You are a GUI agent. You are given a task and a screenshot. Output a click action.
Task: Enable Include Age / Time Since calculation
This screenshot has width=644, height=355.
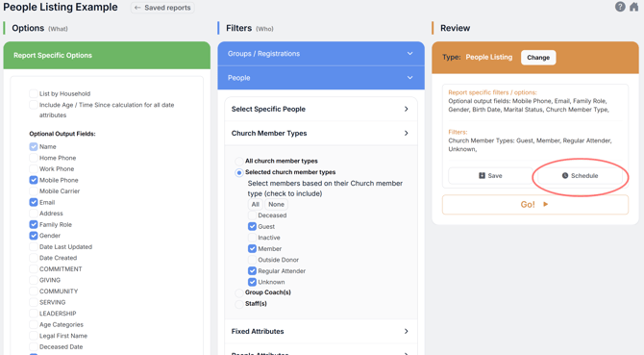click(34, 105)
